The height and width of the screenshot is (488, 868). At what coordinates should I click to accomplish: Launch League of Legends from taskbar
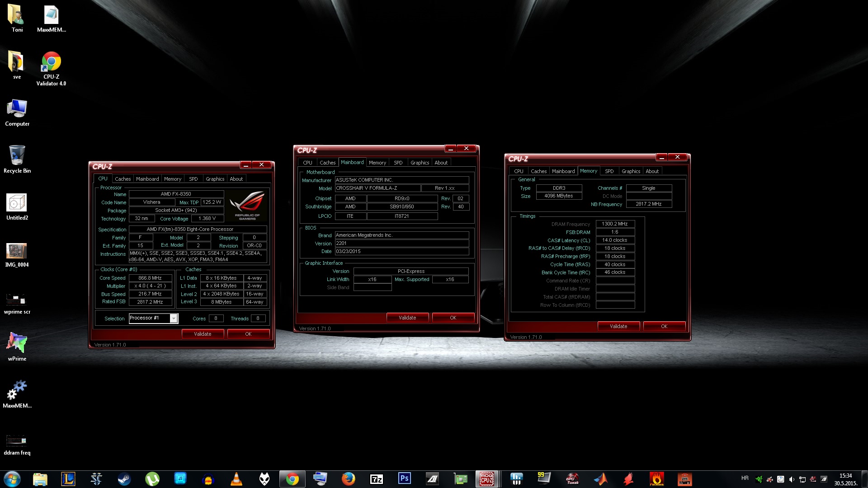coord(68,479)
